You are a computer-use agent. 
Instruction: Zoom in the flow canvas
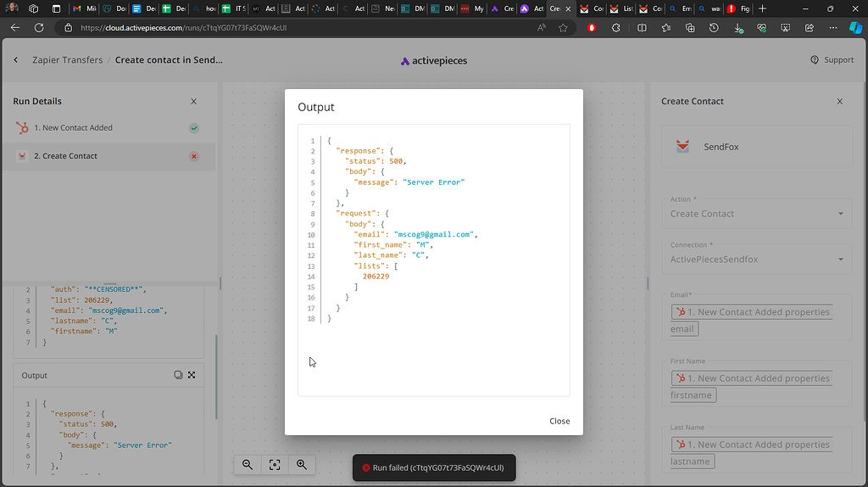(x=301, y=464)
